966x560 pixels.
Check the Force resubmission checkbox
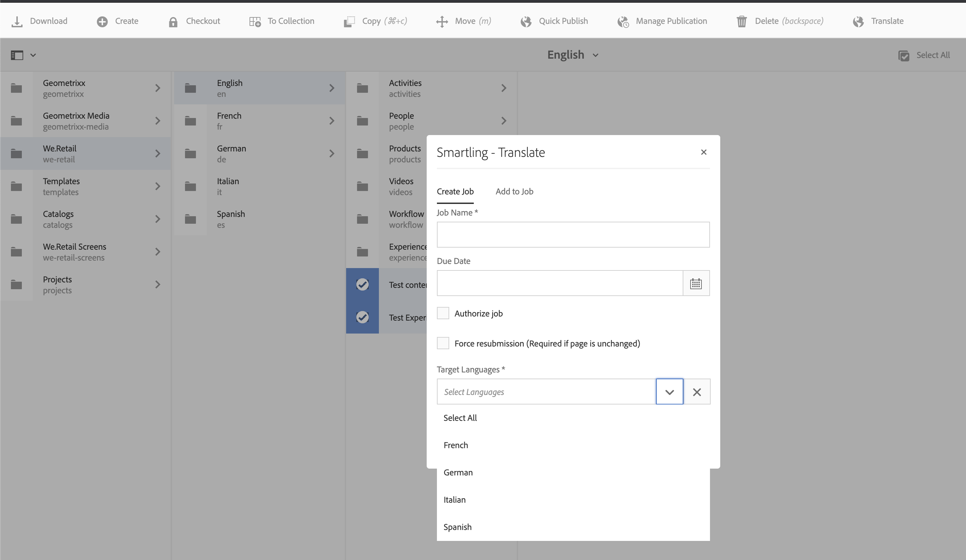[443, 343]
